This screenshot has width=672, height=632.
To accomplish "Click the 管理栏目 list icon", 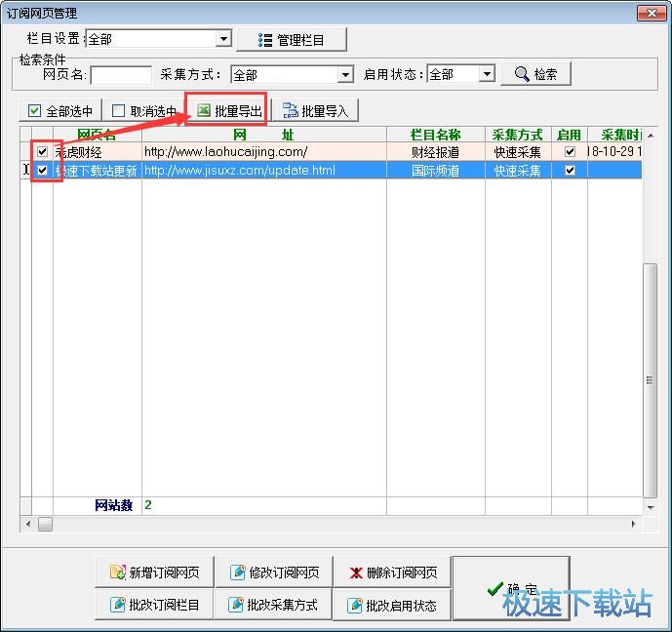I will click(265, 40).
